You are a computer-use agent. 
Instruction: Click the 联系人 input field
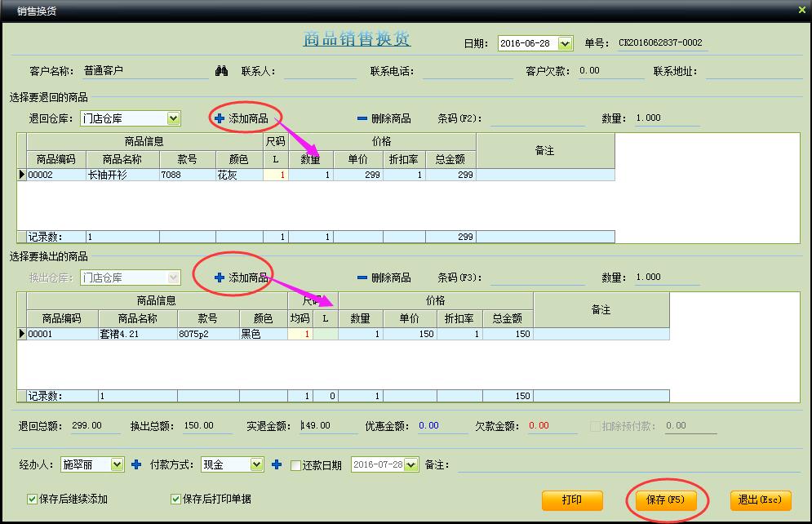pos(320,72)
